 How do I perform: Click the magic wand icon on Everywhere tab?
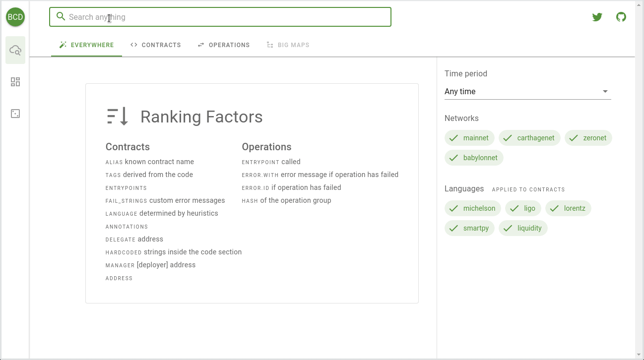click(63, 45)
